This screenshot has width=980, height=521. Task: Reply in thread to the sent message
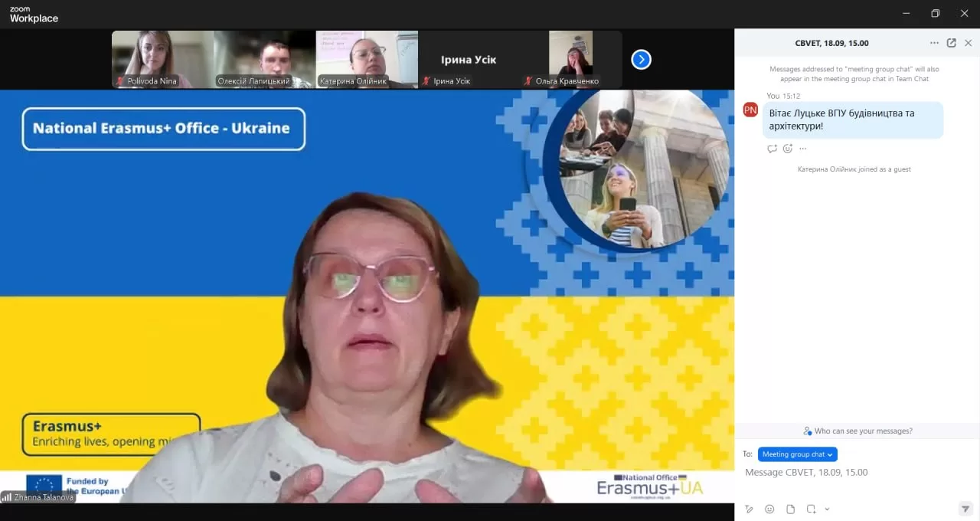[772, 149]
